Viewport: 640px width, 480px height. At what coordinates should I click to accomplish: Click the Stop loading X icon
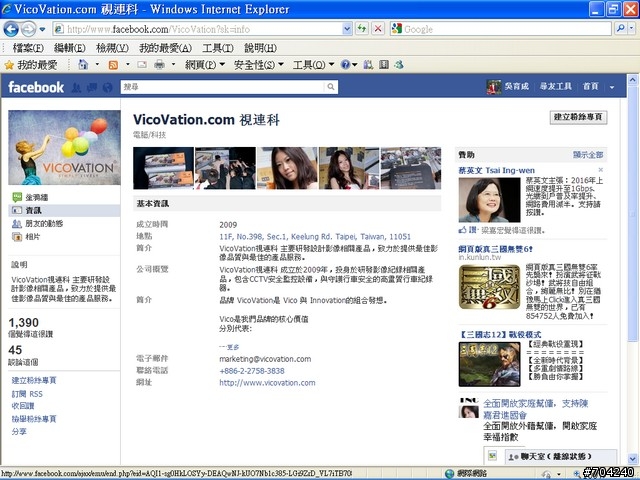point(378,29)
